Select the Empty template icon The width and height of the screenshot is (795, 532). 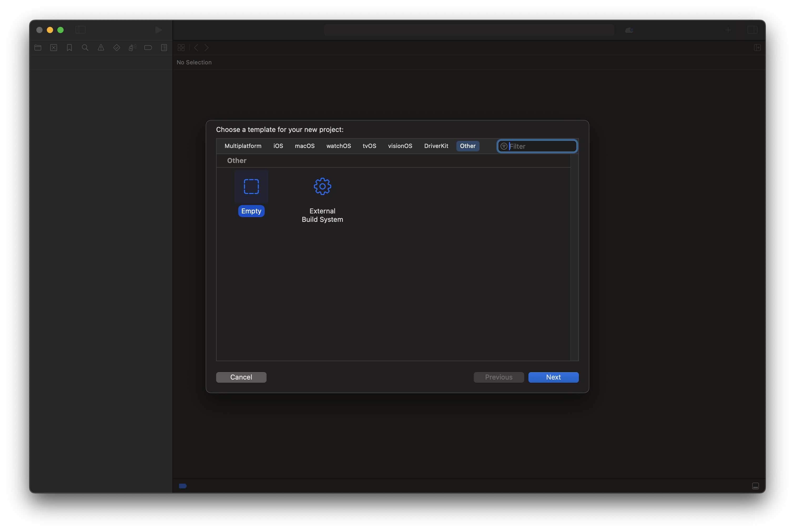pos(251,187)
